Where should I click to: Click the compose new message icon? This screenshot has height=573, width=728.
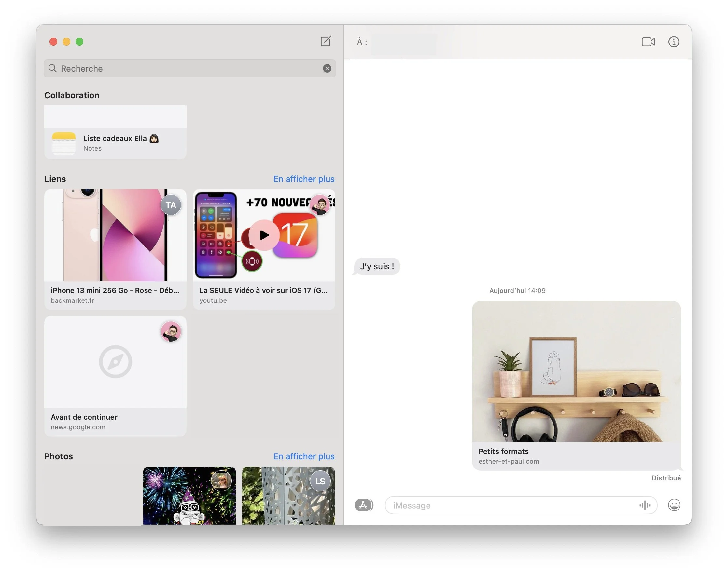[x=326, y=41]
